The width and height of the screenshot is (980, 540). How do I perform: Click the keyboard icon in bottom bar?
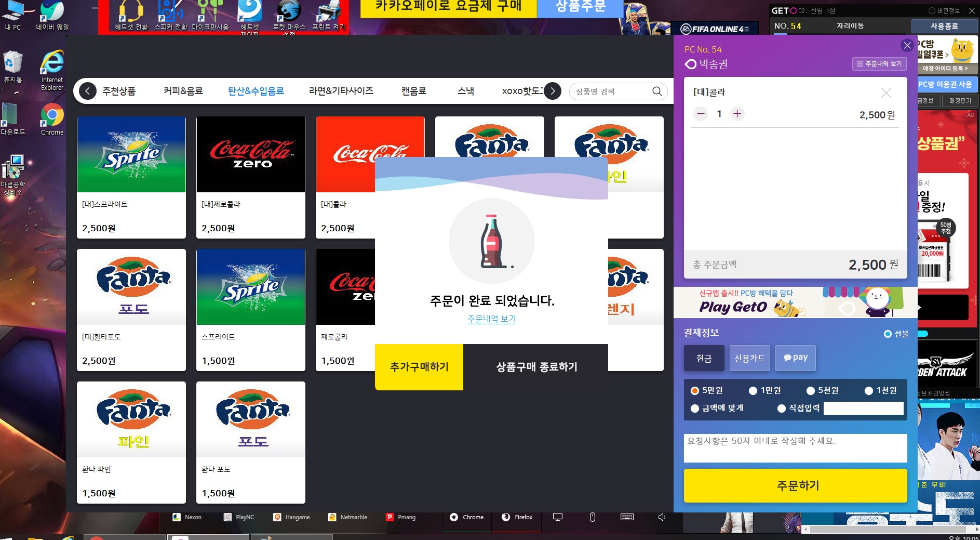pyautogui.click(x=627, y=517)
